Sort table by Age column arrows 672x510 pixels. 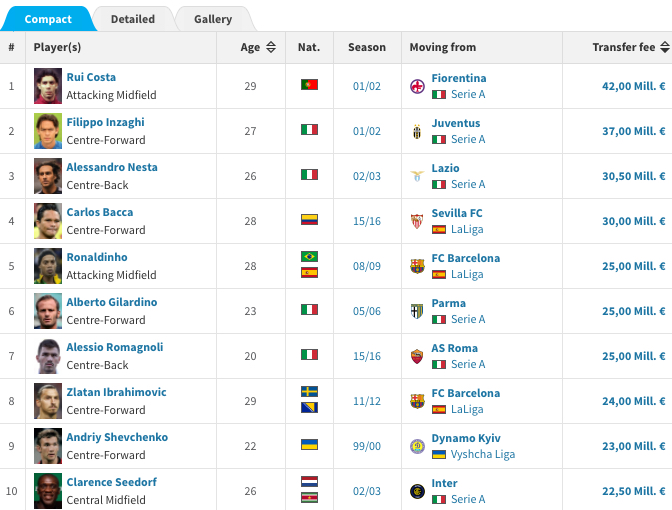coord(271,47)
